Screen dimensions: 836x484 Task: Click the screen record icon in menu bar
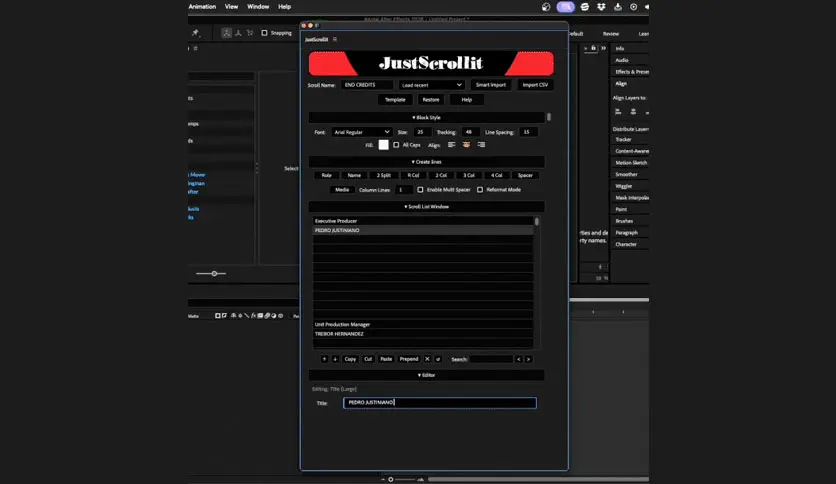click(633, 7)
